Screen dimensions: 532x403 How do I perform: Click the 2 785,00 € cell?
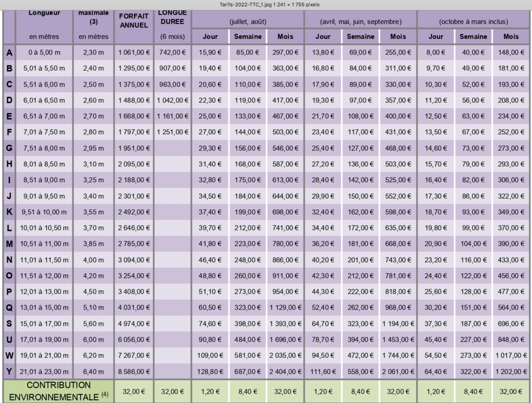pos(134,244)
